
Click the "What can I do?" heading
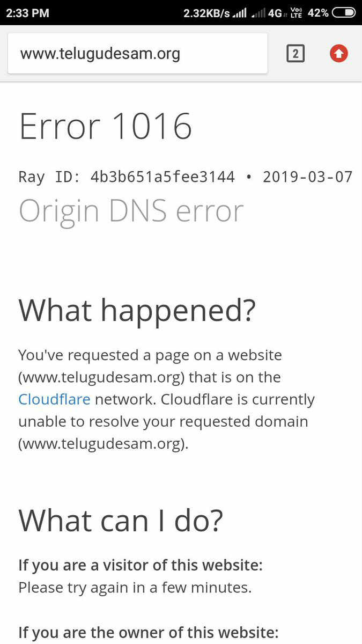click(x=120, y=519)
